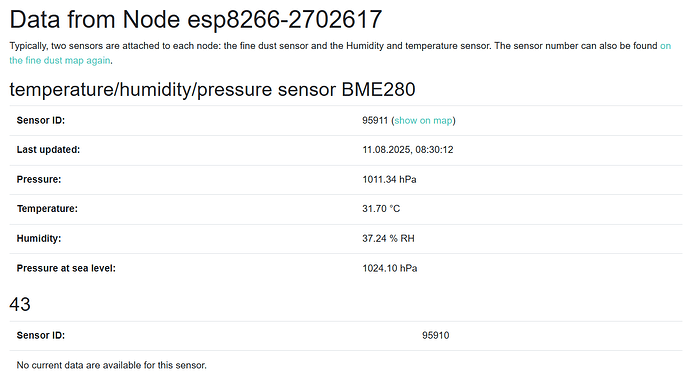
Task: Click the 'Pressure:' row label
Action: tap(39, 180)
